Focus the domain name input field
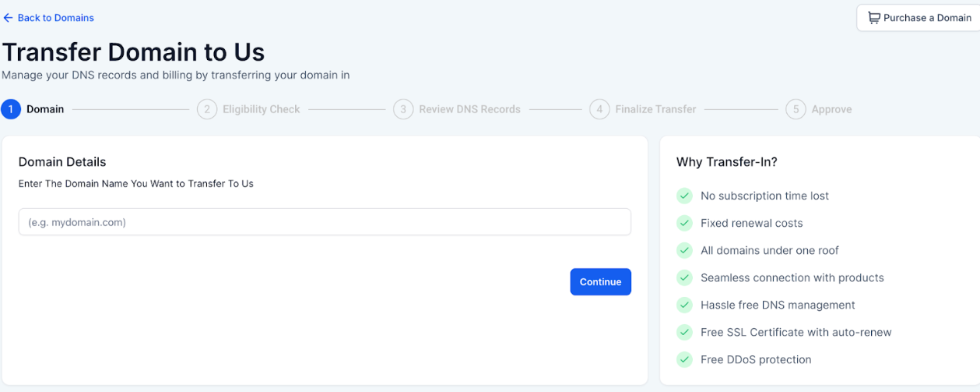 pos(325,222)
